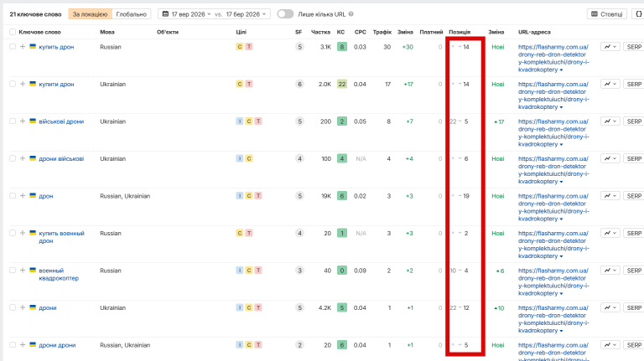Select the За локацією tab
The image size is (644, 361).
[x=90, y=14]
